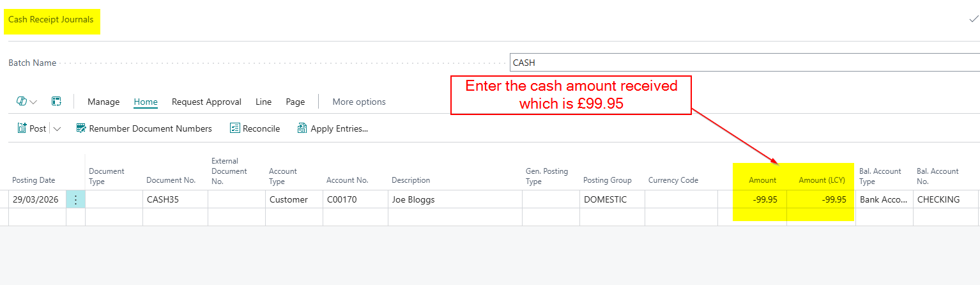This screenshot has height=285, width=980.
Task: Open the Batch Name field set to CASH
Action: pos(744,63)
